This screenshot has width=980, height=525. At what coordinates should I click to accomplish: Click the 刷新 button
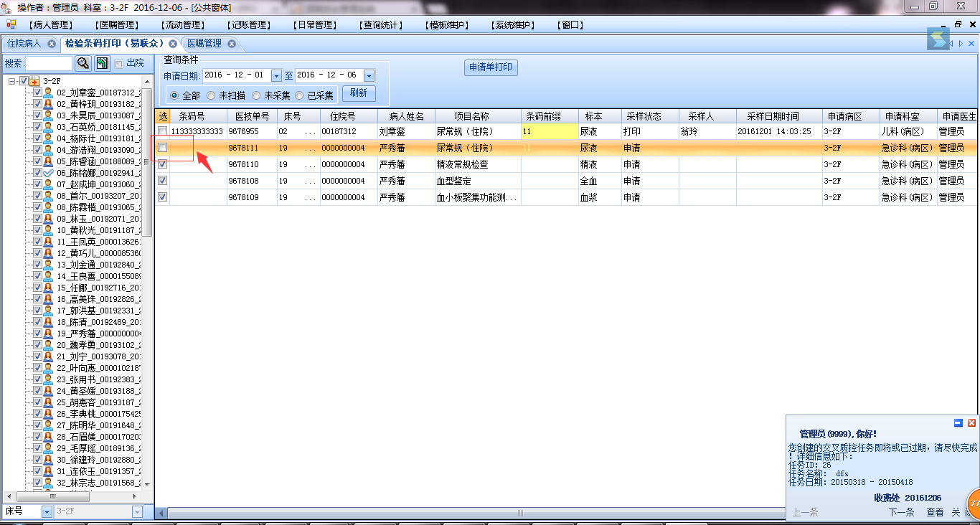coord(359,93)
